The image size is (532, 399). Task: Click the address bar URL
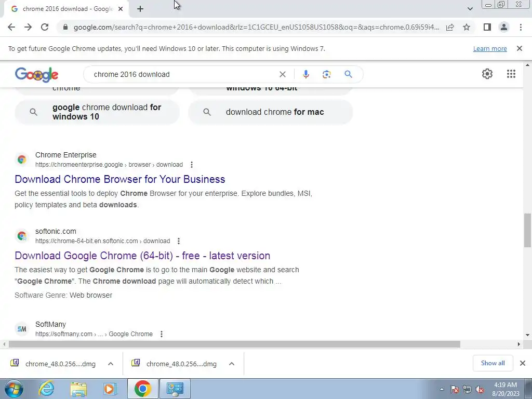click(256, 27)
